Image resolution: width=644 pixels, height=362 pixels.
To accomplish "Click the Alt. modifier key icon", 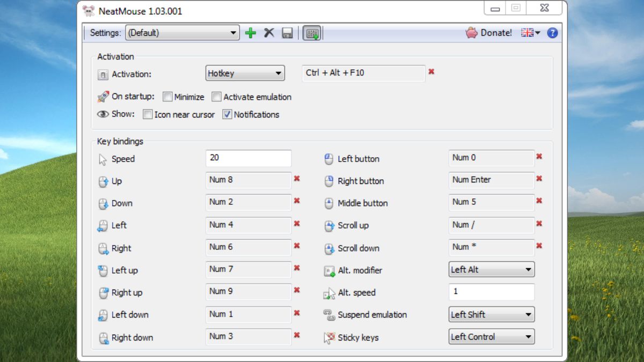I will pos(329,271).
